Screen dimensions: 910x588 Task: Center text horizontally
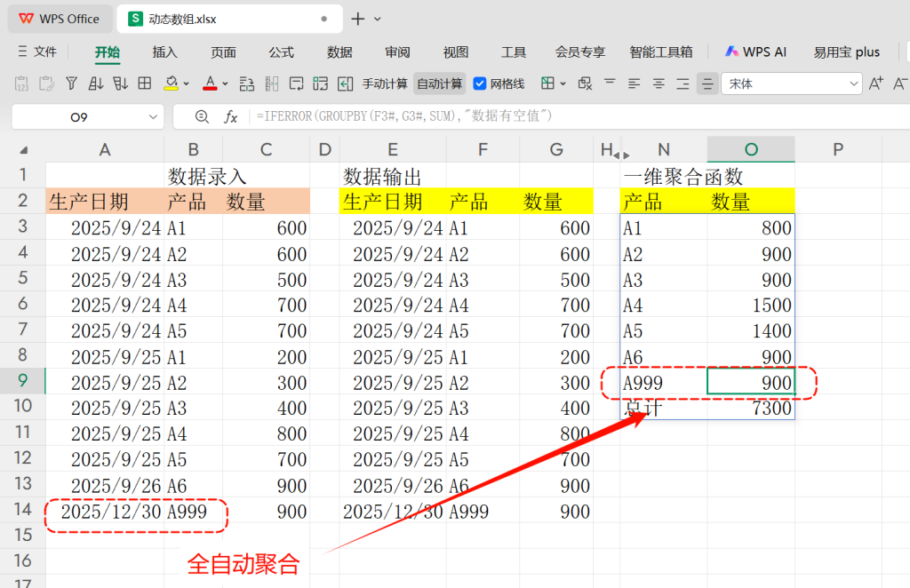659,83
